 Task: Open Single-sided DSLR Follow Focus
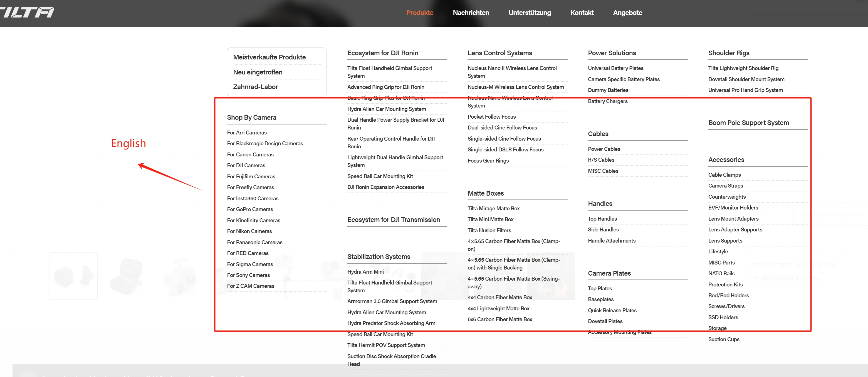505,149
